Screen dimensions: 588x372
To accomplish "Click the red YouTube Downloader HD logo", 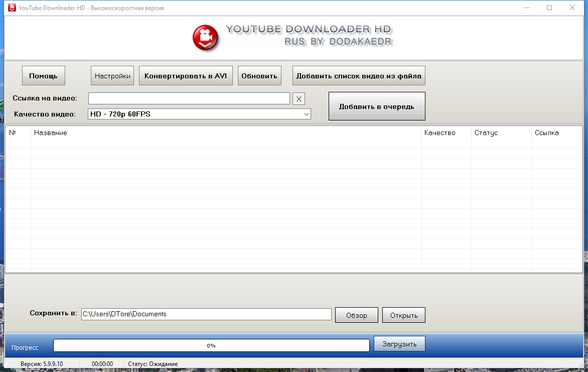I will click(206, 37).
